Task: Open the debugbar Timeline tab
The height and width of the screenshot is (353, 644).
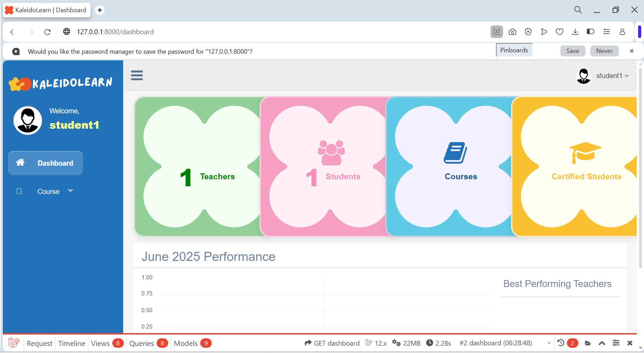Action: 72,344
